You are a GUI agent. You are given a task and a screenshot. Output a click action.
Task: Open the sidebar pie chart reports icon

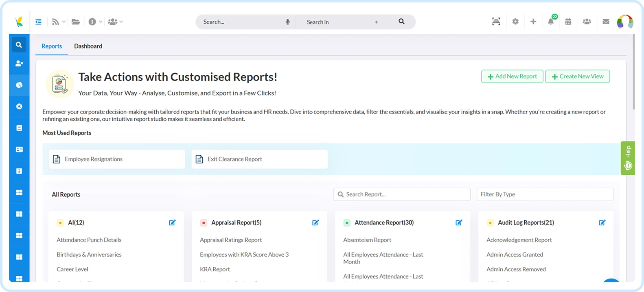[19, 85]
